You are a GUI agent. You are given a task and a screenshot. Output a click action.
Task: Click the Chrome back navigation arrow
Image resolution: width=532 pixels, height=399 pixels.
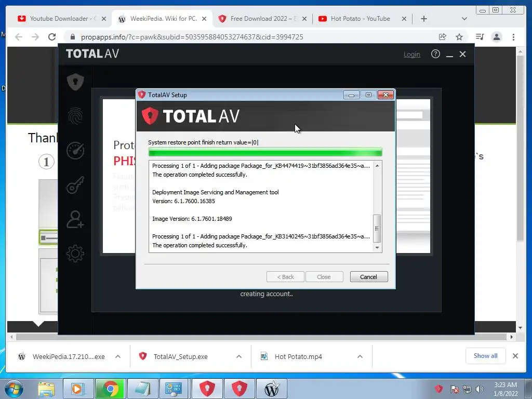[19, 37]
